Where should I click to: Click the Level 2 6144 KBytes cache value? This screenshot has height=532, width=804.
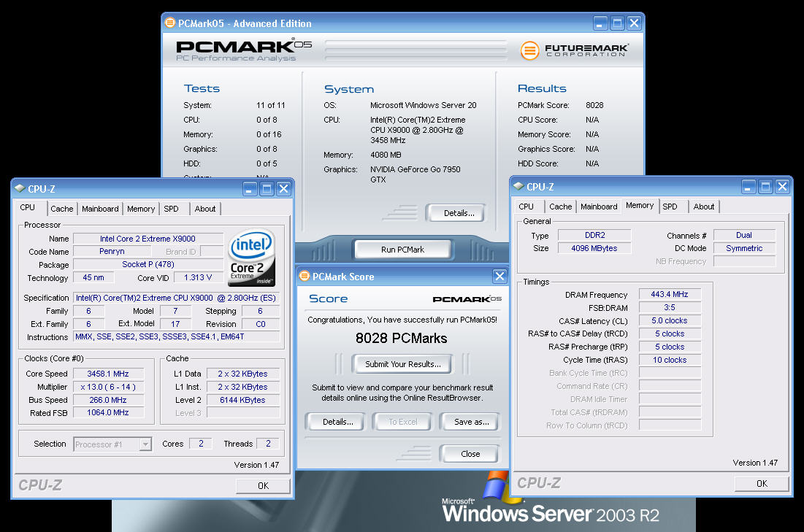[x=243, y=400]
